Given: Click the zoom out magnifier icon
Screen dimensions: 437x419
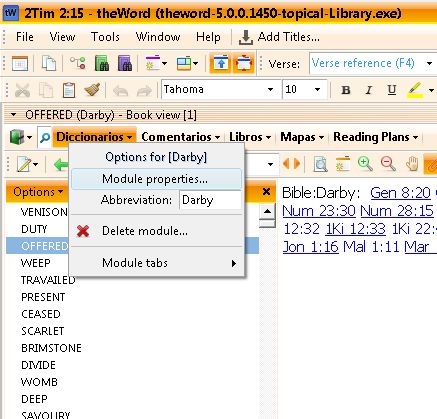Looking at the screenshot, I should (388, 164).
